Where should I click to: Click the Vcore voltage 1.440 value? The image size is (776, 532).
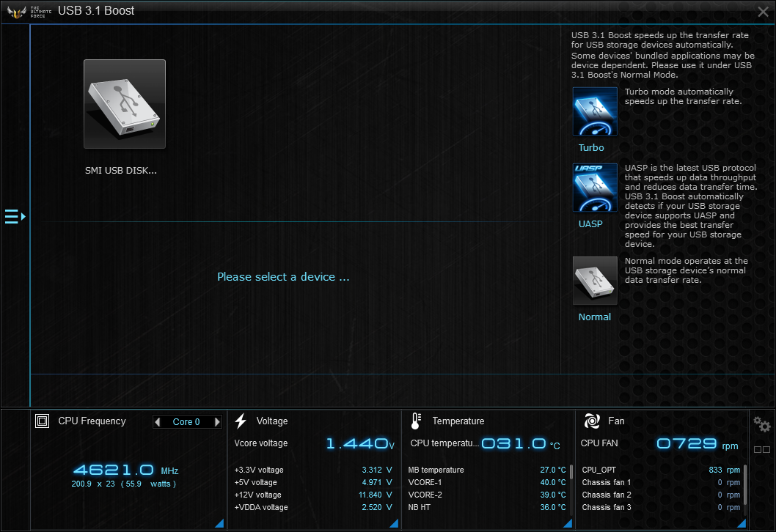[x=360, y=443]
